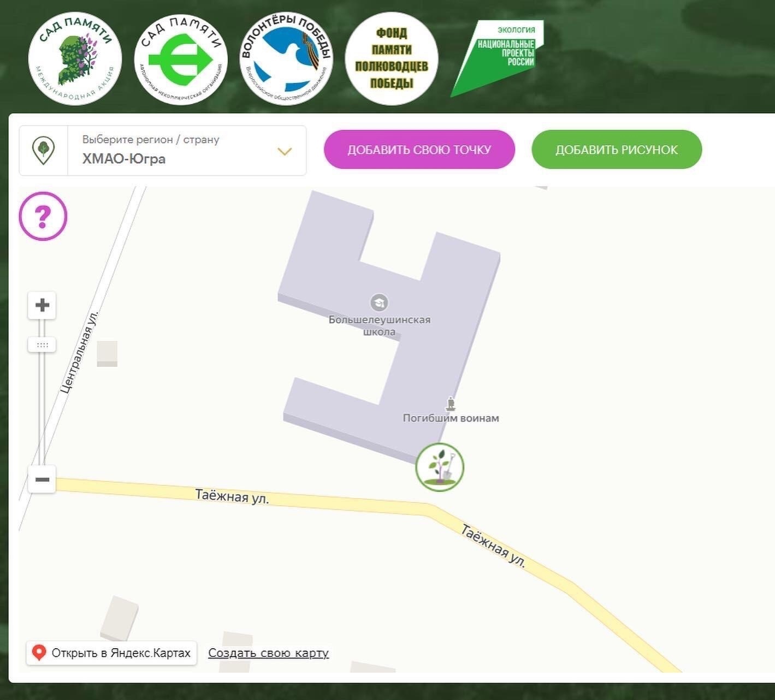Click the purple question mark help icon
The image size is (775, 700).
point(43,216)
